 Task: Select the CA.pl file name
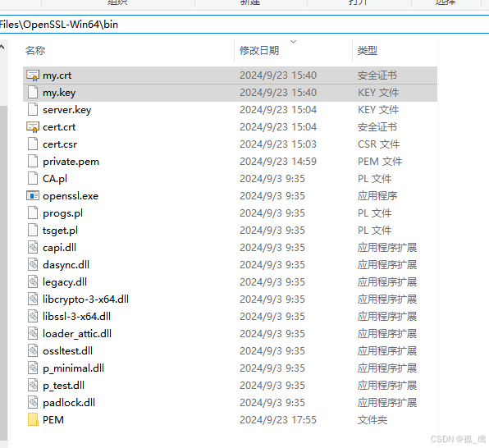click(55, 179)
